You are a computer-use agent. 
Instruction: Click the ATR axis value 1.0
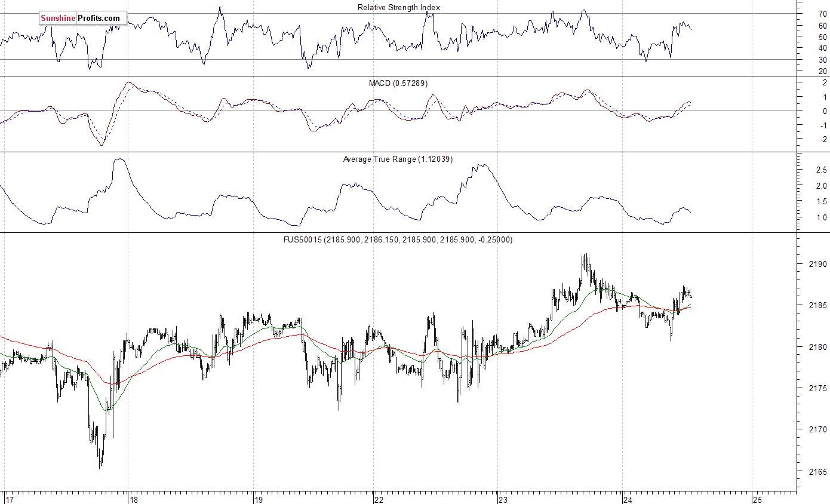click(822, 217)
